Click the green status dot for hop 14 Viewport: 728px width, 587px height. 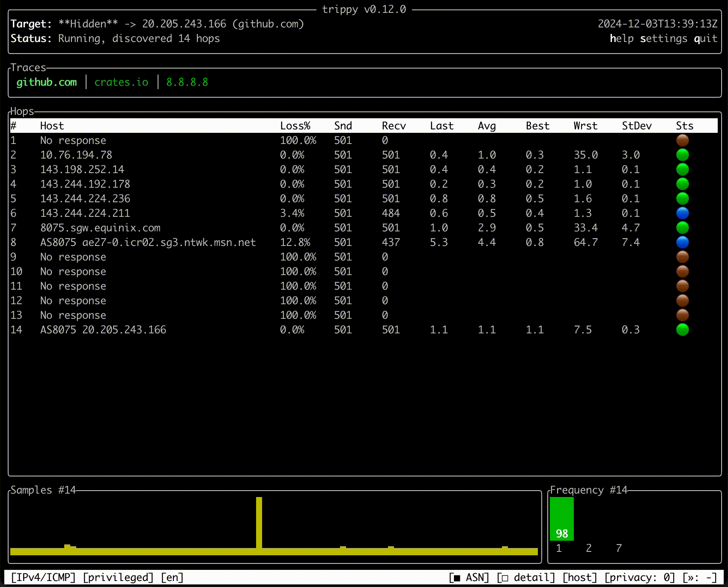tap(683, 330)
